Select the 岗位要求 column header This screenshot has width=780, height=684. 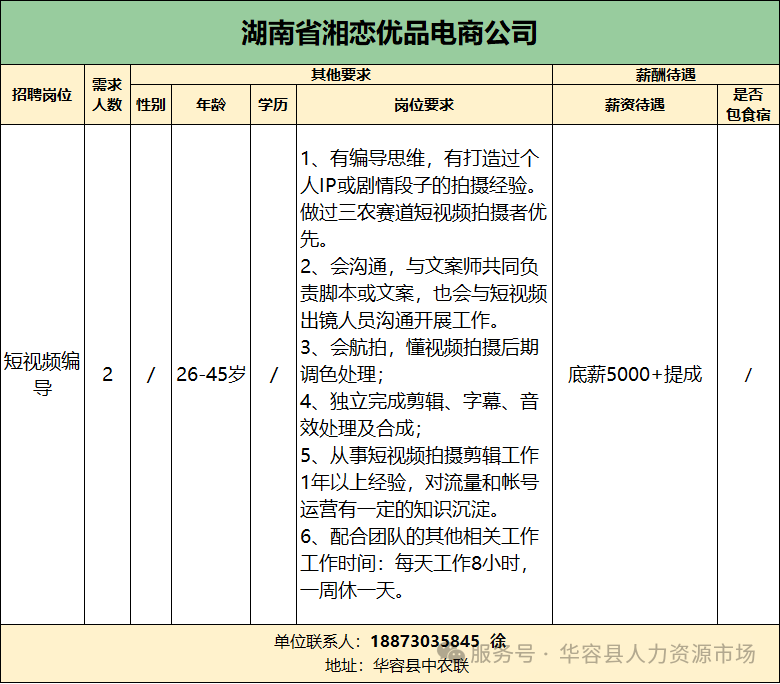coord(424,104)
